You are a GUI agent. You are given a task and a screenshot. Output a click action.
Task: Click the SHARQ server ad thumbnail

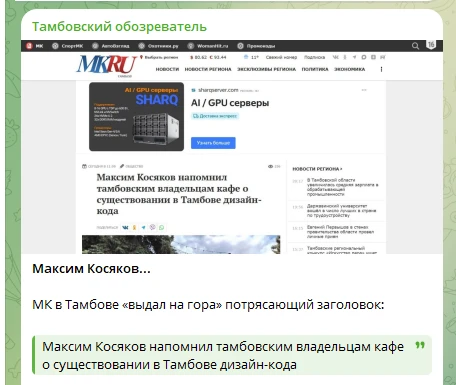(136, 117)
